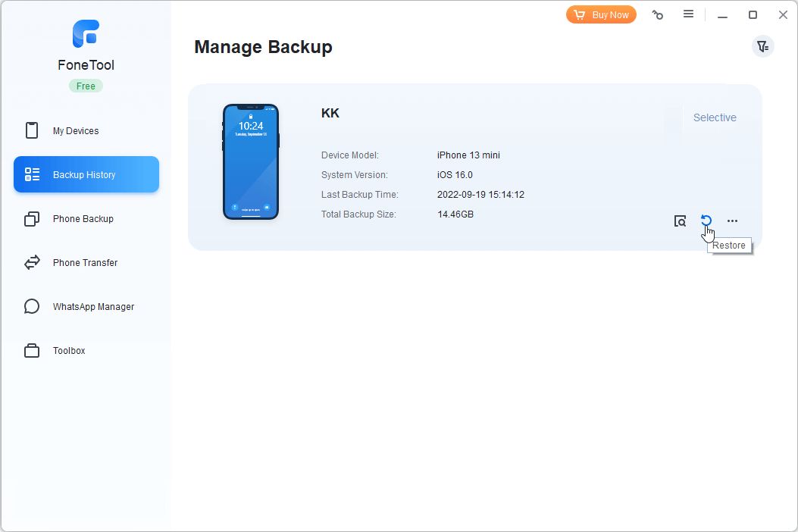
Task: Open the view backup files icon
Action: click(681, 221)
